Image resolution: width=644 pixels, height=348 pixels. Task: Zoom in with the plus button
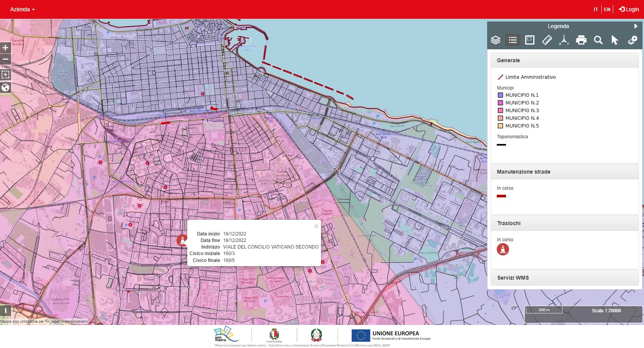coord(5,48)
